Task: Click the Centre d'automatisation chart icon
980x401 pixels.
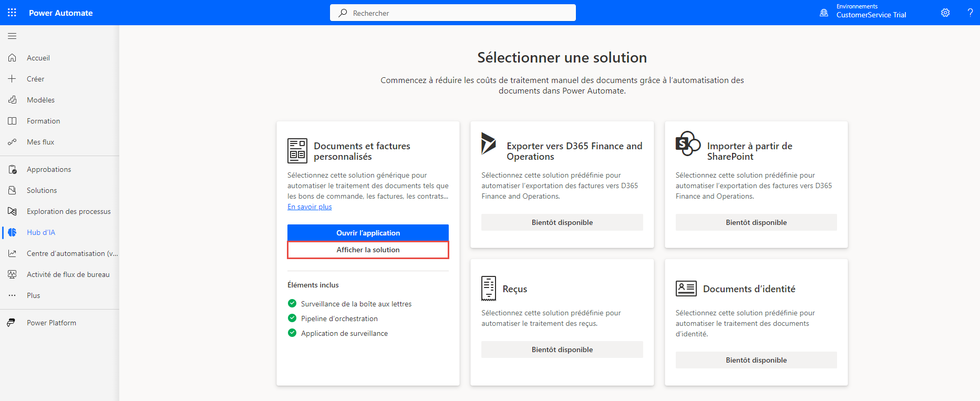Action: [x=12, y=253]
